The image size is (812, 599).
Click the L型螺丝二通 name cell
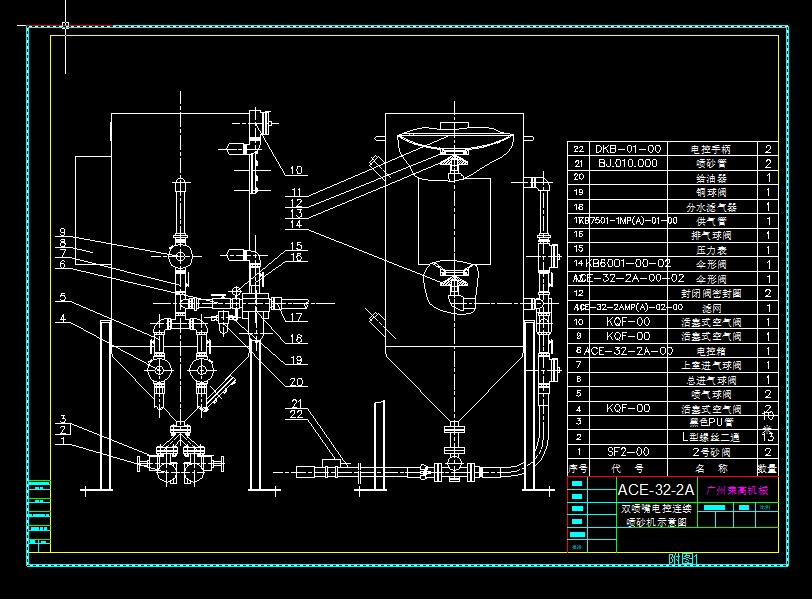(711, 437)
